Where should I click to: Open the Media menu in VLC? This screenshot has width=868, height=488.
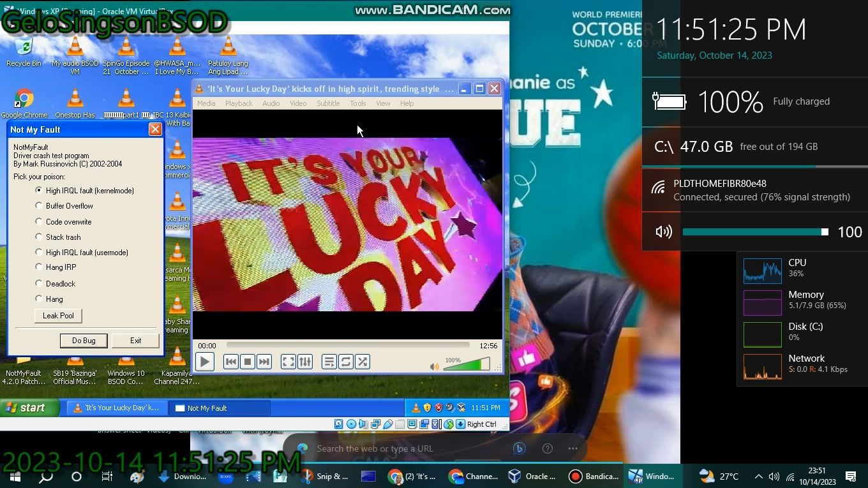pyautogui.click(x=206, y=103)
